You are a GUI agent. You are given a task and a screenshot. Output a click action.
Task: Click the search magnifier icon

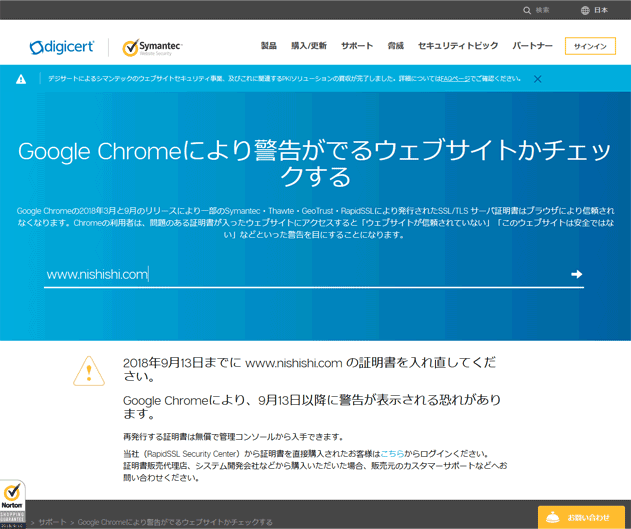tap(527, 10)
